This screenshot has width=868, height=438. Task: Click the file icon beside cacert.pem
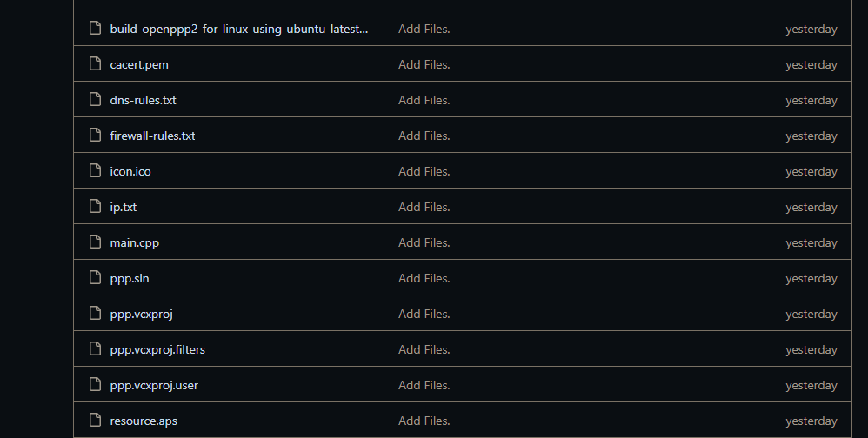[96, 64]
